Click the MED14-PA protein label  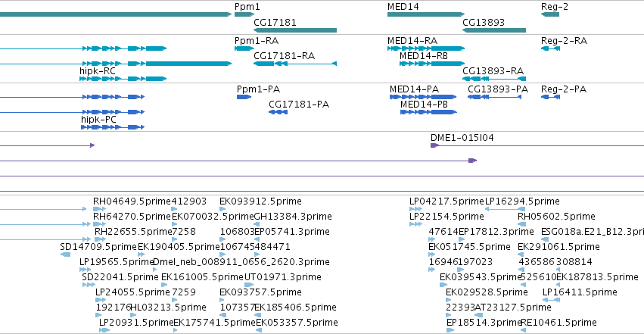pyautogui.click(x=415, y=89)
